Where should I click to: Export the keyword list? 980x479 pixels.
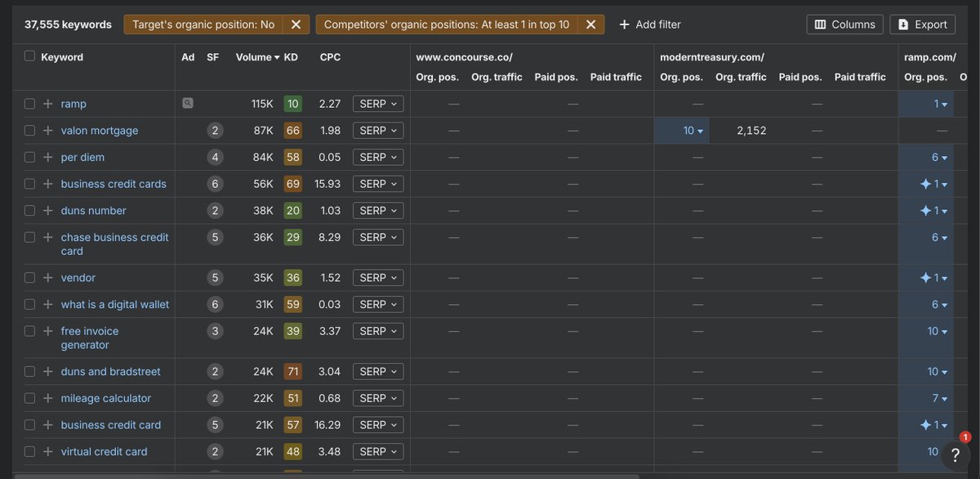point(922,25)
